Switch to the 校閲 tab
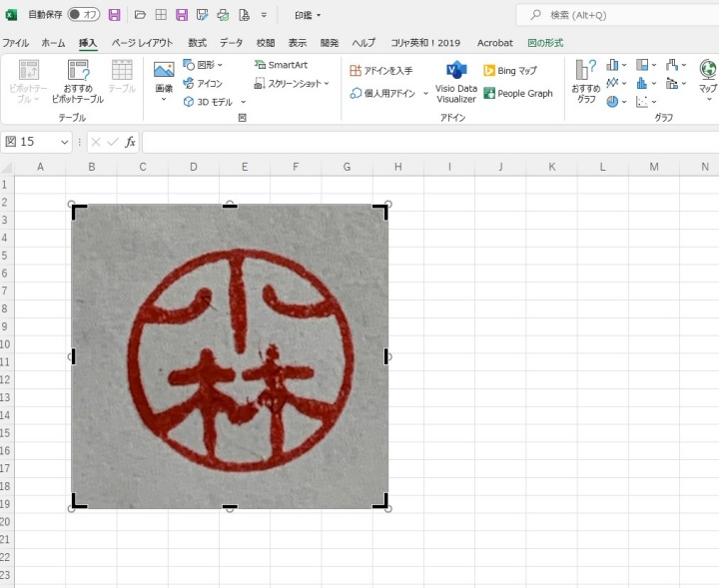Image resolution: width=719 pixels, height=588 pixels. pyautogui.click(x=266, y=43)
